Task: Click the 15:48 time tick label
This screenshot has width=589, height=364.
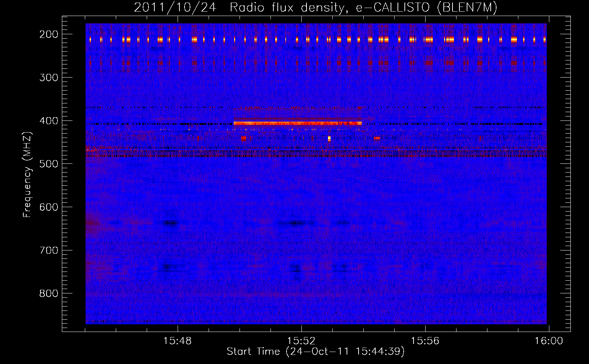Action: (178, 341)
